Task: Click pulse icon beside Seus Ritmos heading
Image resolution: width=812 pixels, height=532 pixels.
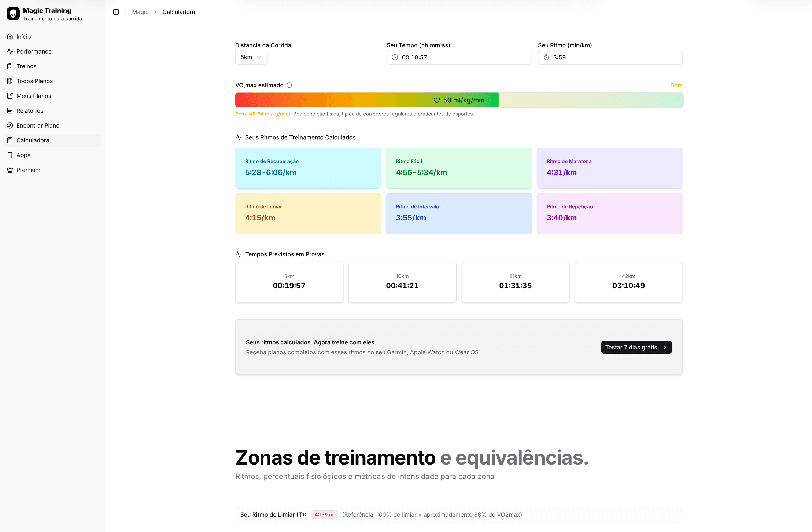Action: [x=239, y=137]
